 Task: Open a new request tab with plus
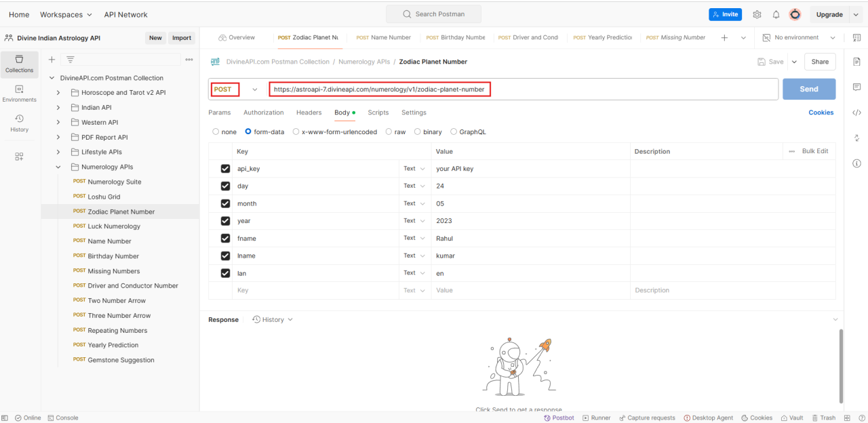coord(724,38)
